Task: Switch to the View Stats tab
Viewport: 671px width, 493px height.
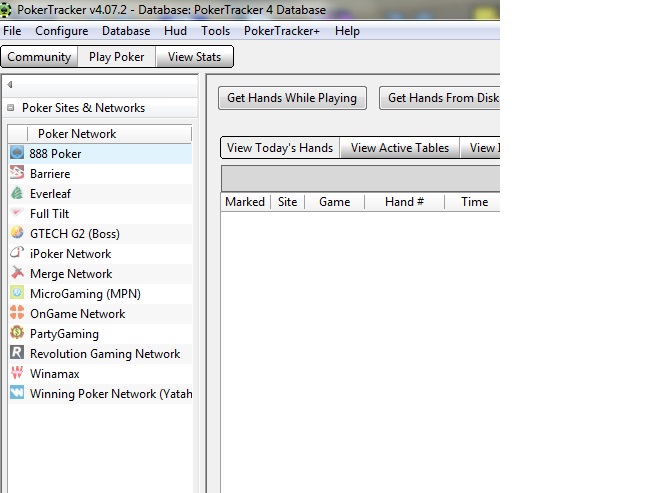Action: click(194, 56)
